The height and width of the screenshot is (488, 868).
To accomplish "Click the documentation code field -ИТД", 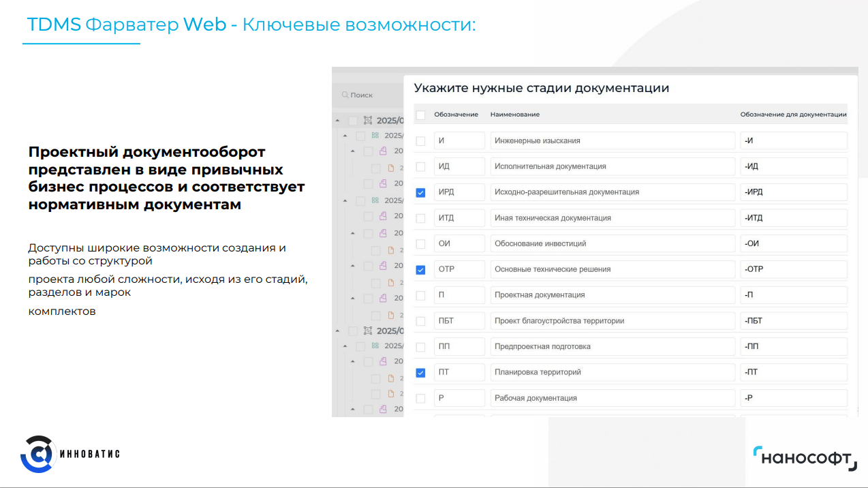I will pyautogui.click(x=794, y=218).
